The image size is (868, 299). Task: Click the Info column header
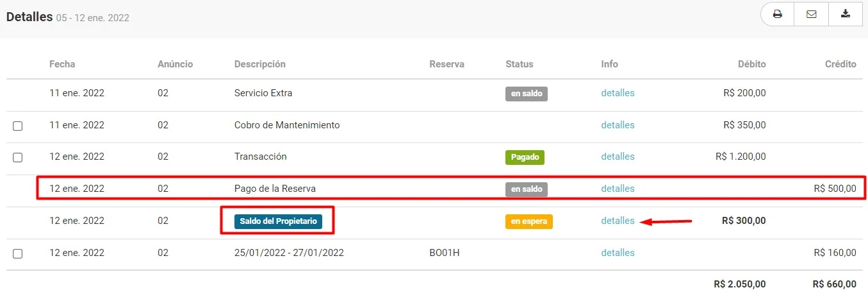coord(609,64)
